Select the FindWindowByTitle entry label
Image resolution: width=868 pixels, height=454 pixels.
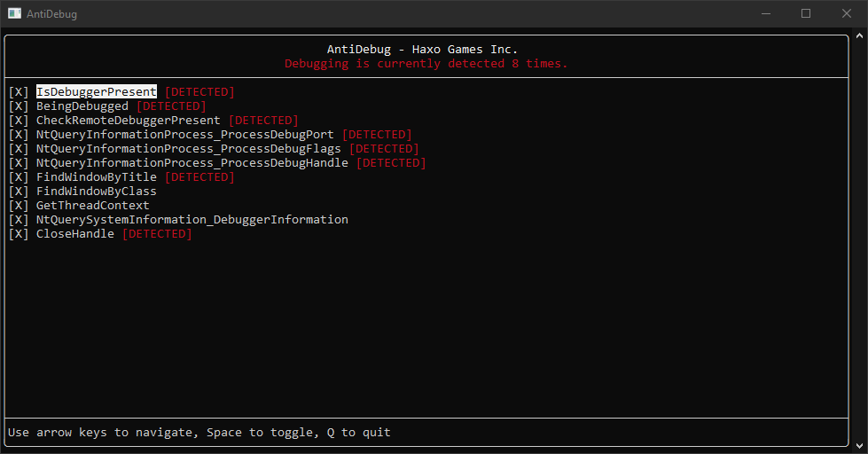[97, 177]
